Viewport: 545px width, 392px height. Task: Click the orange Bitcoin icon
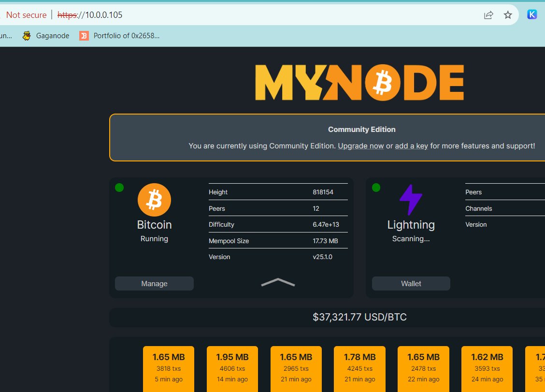point(154,200)
